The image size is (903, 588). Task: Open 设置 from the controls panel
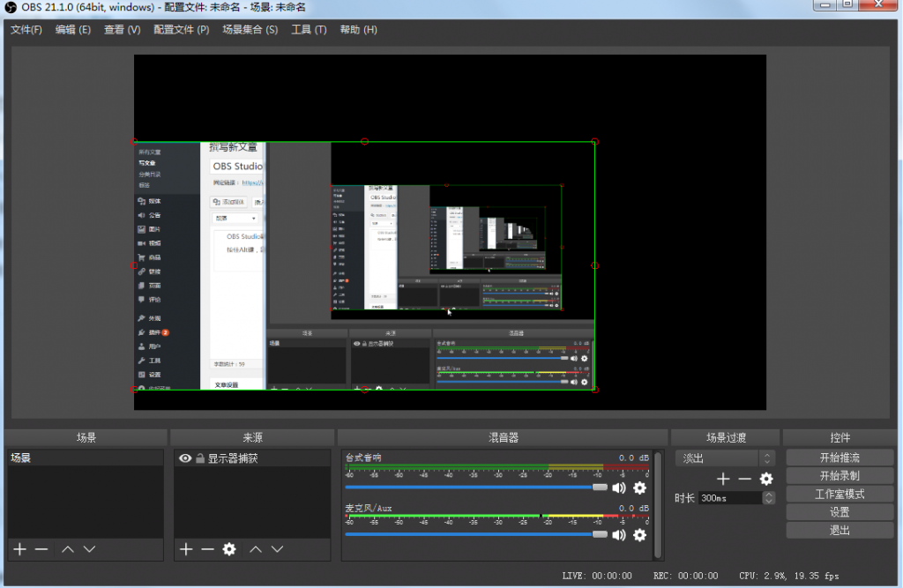point(840,512)
